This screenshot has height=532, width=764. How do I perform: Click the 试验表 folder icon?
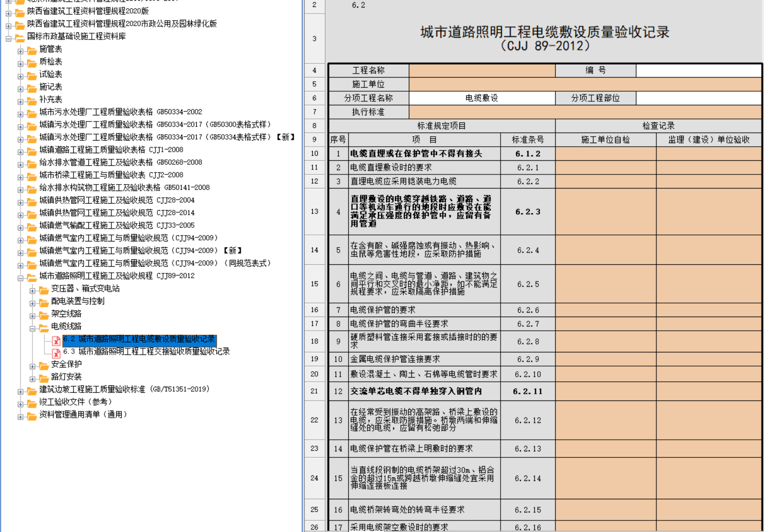pyautogui.click(x=32, y=75)
